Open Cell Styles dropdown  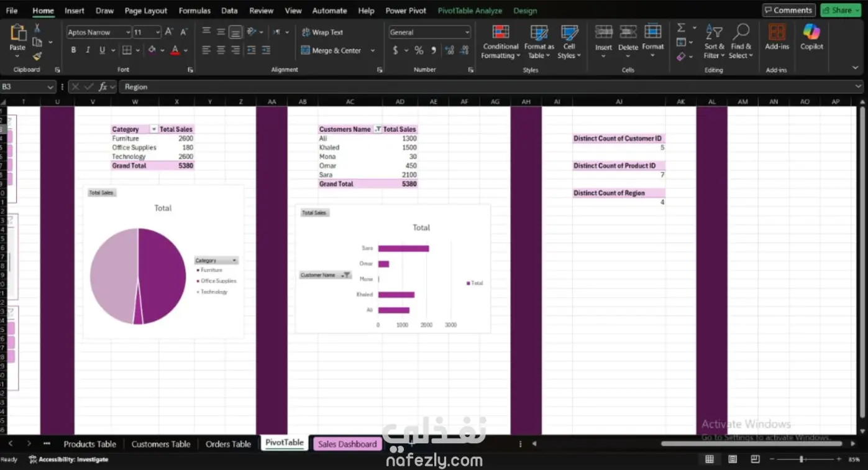569,42
